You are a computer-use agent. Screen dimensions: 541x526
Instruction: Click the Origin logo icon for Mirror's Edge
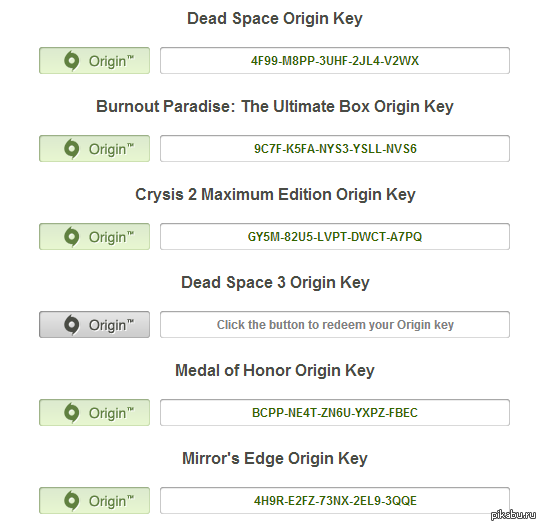[x=72, y=500]
